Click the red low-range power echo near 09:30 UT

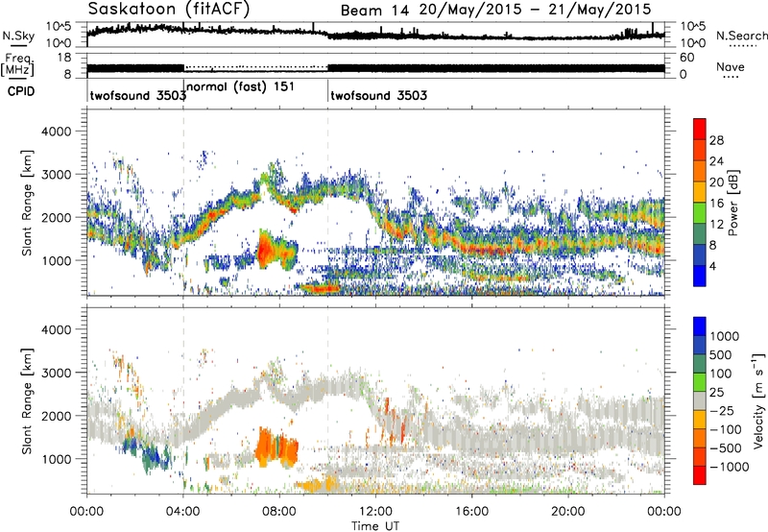point(320,288)
